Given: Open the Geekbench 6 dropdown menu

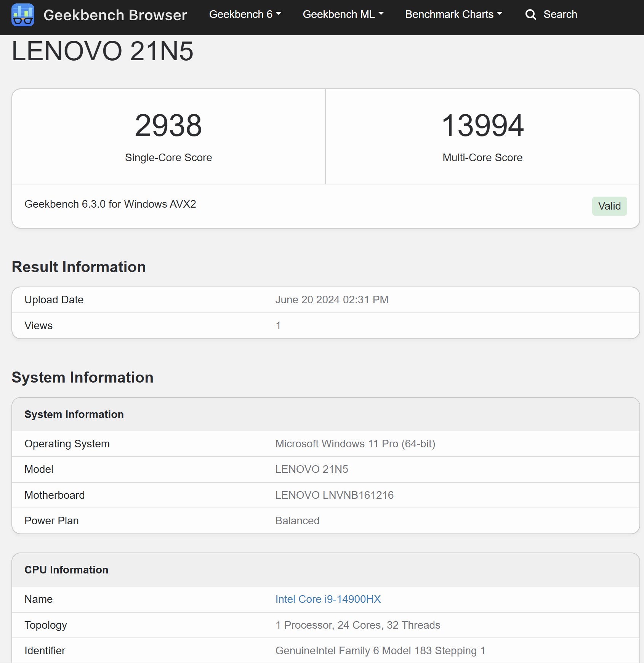Looking at the screenshot, I should pyautogui.click(x=245, y=14).
